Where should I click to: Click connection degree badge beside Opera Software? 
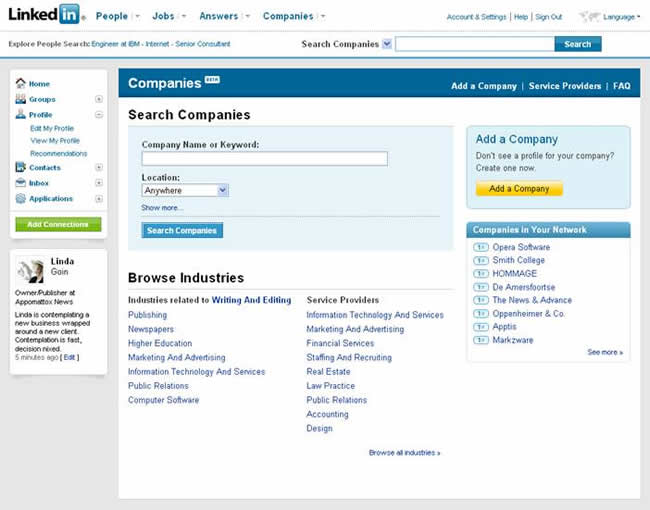coord(481,247)
